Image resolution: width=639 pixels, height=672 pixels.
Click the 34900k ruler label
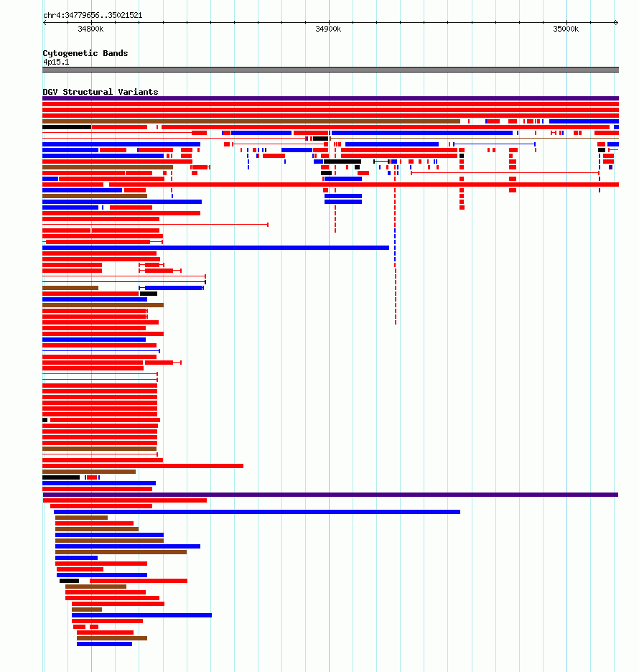pyautogui.click(x=328, y=29)
